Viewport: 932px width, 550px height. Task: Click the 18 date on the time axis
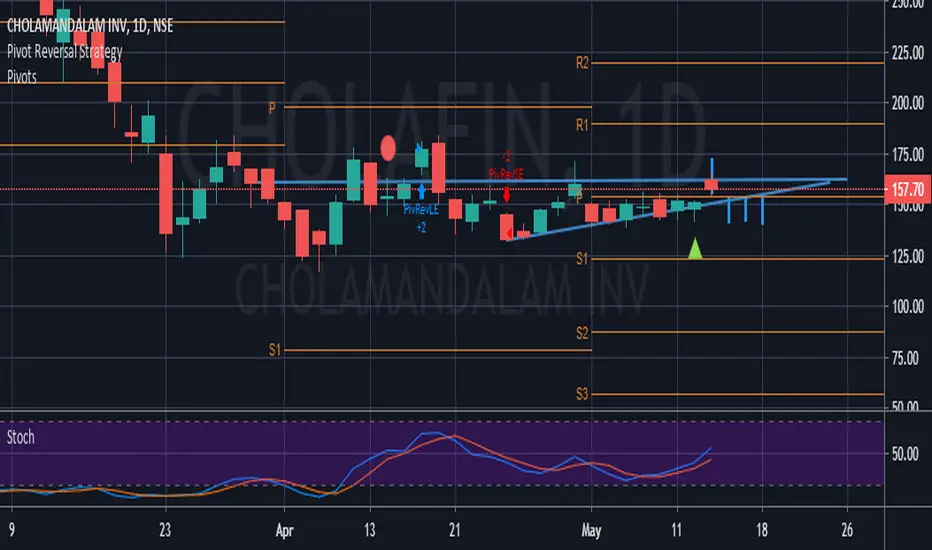point(762,529)
